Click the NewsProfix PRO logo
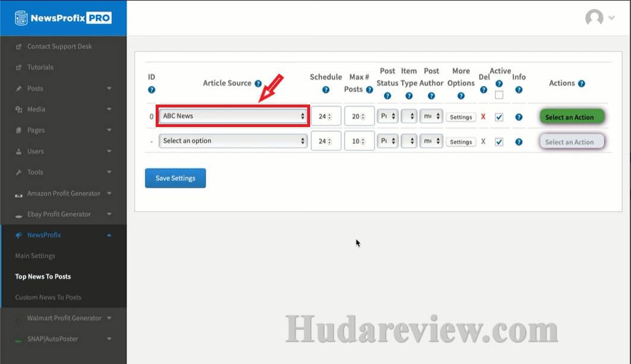Viewport: 631px width, 364px height. pyautogui.click(x=63, y=18)
